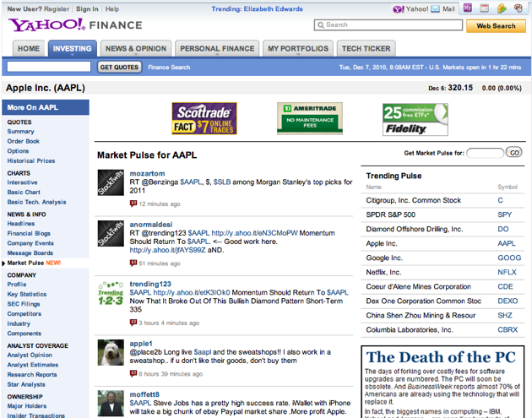Open Trending: Elizabeth Edwards link
The height and width of the screenshot is (418, 532).
[258, 9]
